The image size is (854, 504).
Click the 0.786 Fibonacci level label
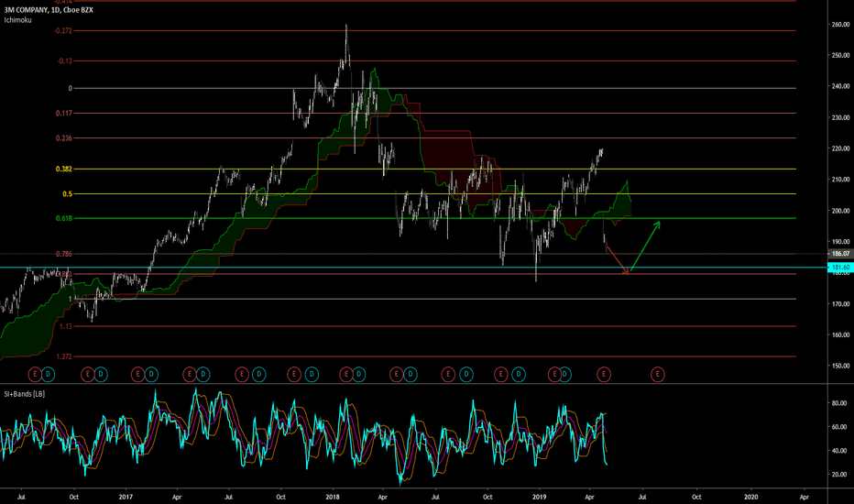[64, 254]
